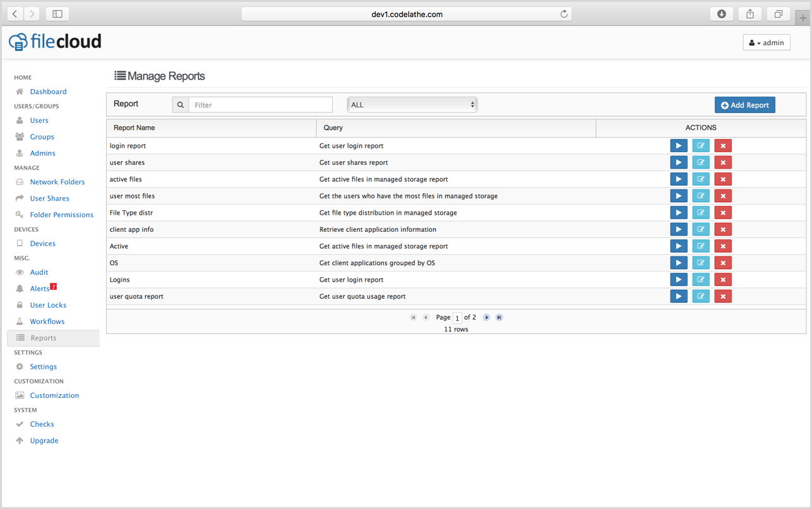This screenshot has width=812, height=509.
Task: Go to Folder Permissions page
Action: pyautogui.click(x=62, y=215)
